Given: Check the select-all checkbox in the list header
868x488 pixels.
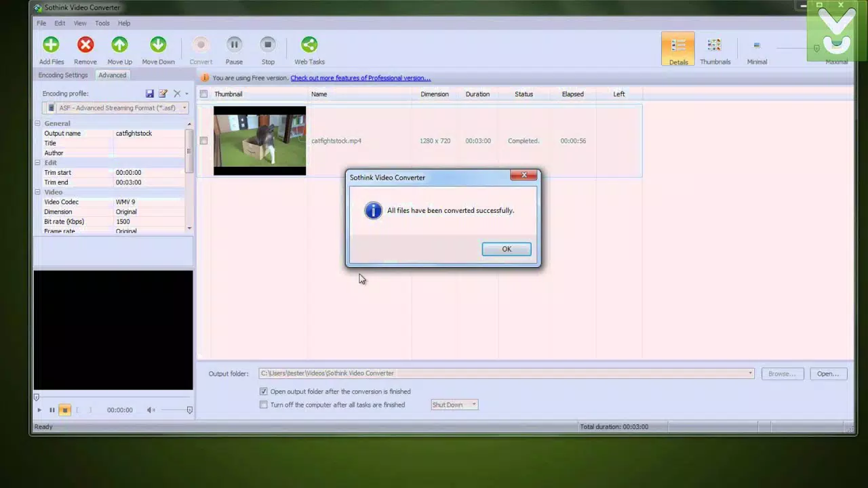Looking at the screenshot, I should (x=203, y=94).
